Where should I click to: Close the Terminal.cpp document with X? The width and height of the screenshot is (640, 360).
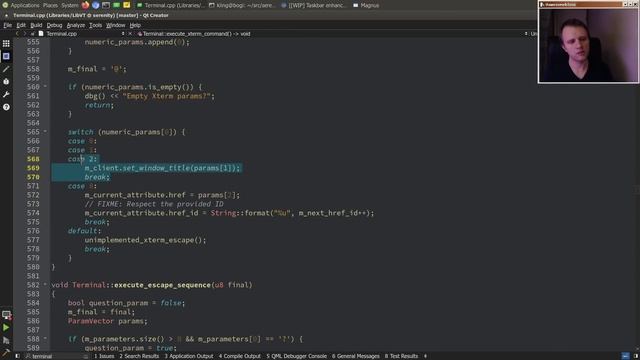coord(130,34)
